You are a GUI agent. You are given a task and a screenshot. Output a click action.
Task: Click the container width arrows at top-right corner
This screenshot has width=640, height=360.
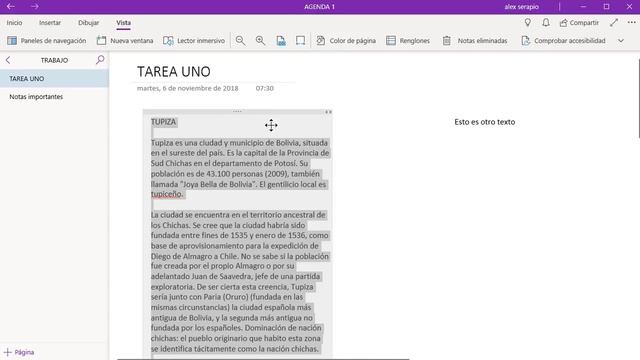(329, 112)
